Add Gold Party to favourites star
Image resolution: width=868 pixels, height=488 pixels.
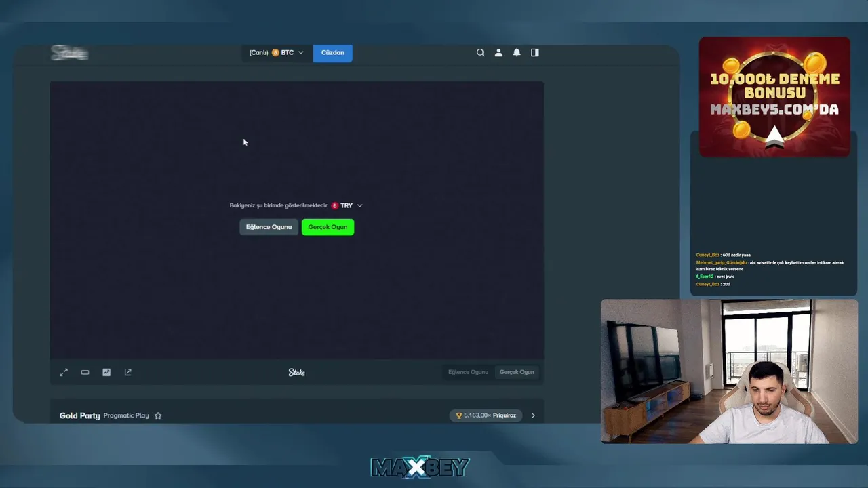[158, 415]
